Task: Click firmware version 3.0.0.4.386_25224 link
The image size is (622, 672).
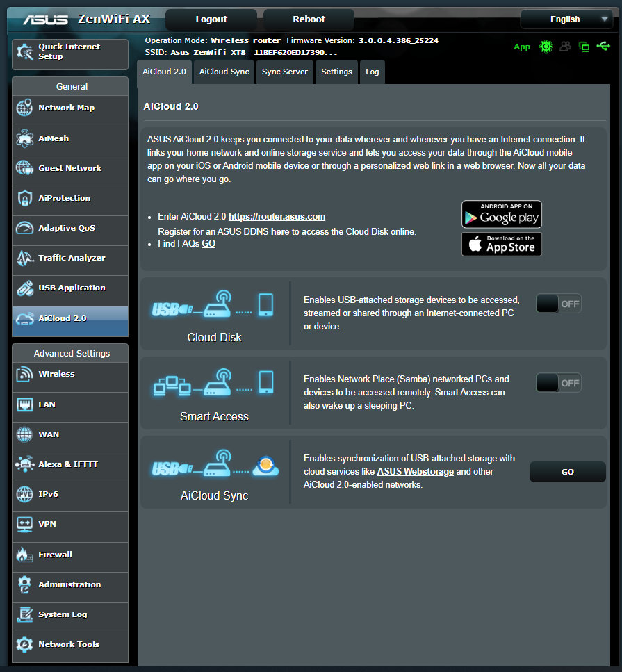Action: pyautogui.click(x=398, y=40)
